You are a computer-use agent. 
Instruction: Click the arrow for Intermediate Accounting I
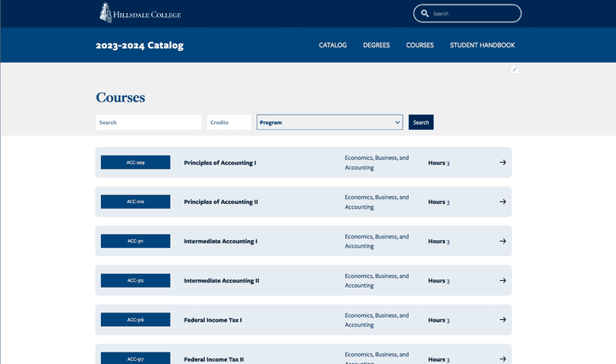503,241
